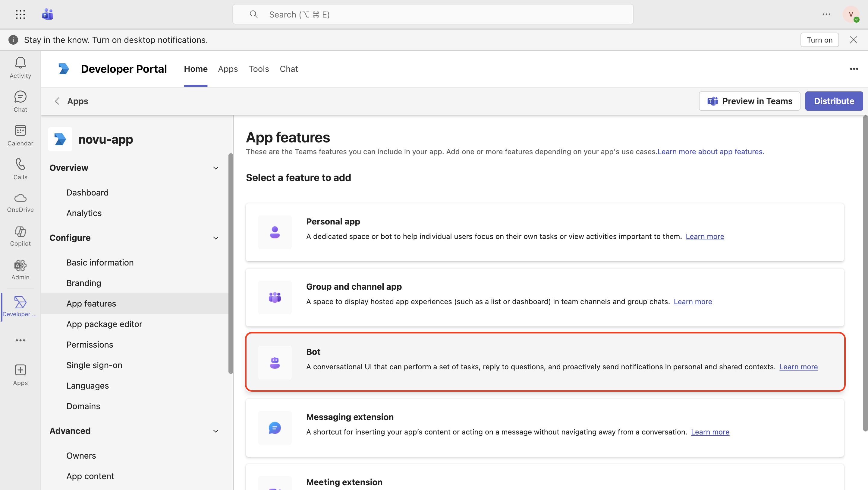Open OneDrive cloud icon in sidebar
The image size is (868, 490).
click(x=20, y=202)
